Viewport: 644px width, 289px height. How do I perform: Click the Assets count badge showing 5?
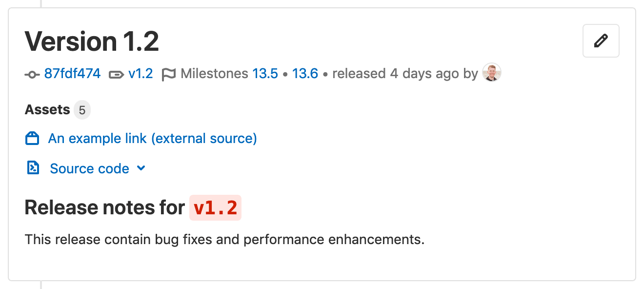click(82, 109)
